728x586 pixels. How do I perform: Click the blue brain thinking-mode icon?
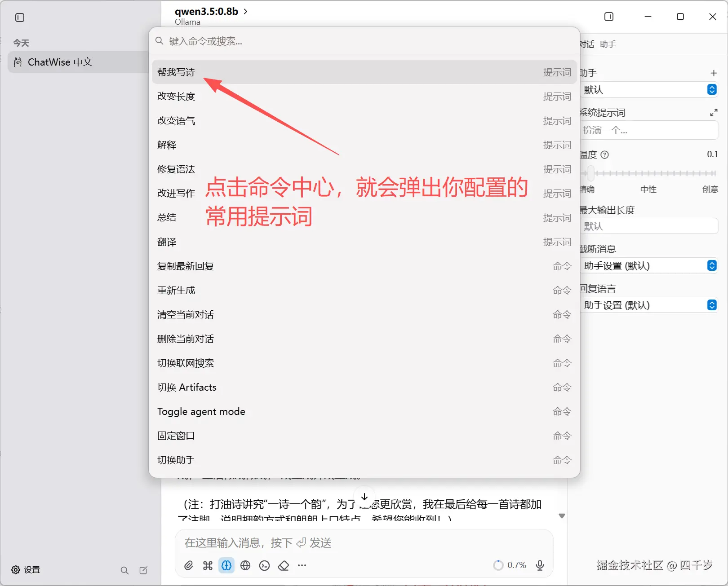(x=226, y=565)
